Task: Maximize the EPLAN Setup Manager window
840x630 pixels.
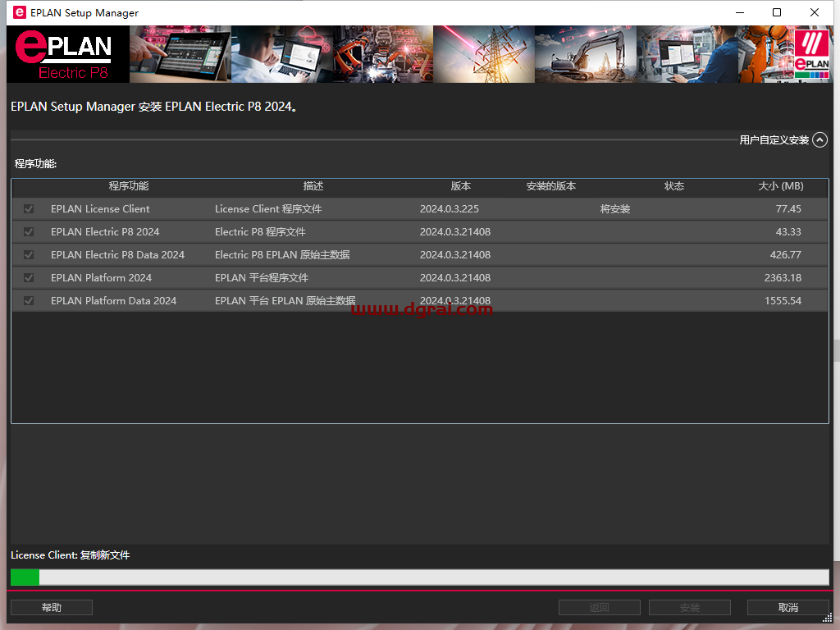Action: 777,12
